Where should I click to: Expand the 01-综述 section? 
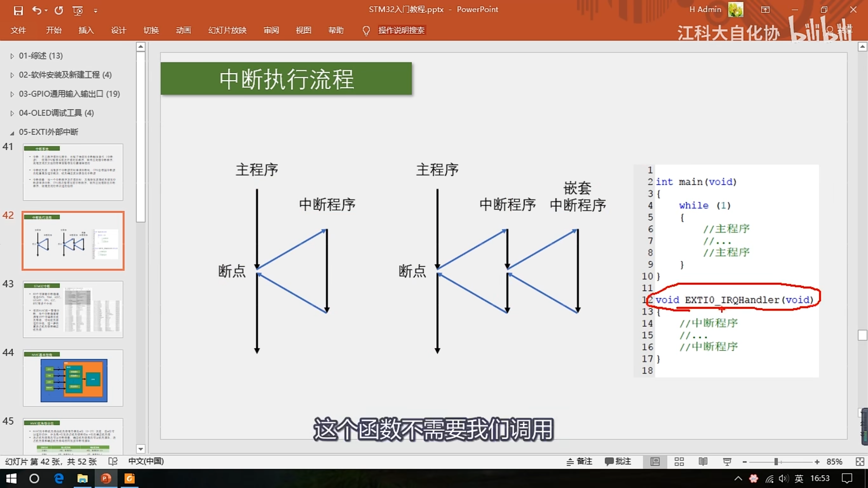[x=12, y=56]
